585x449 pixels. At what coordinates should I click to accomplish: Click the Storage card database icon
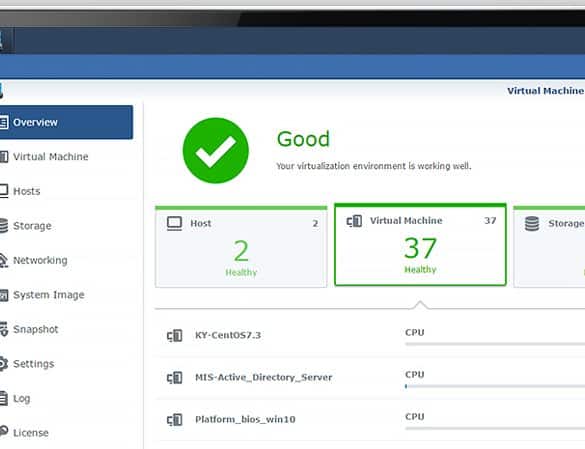point(532,223)
